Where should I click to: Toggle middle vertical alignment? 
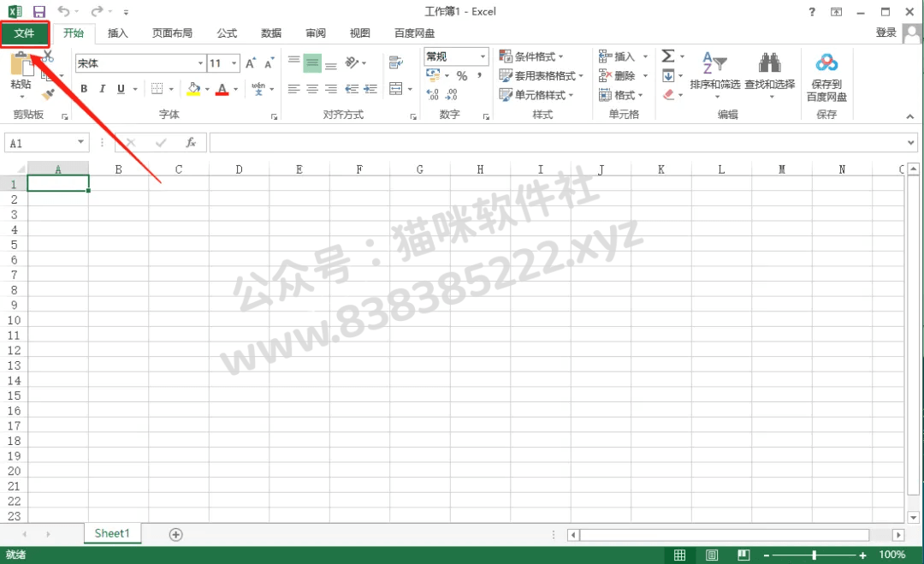[312, 62]
